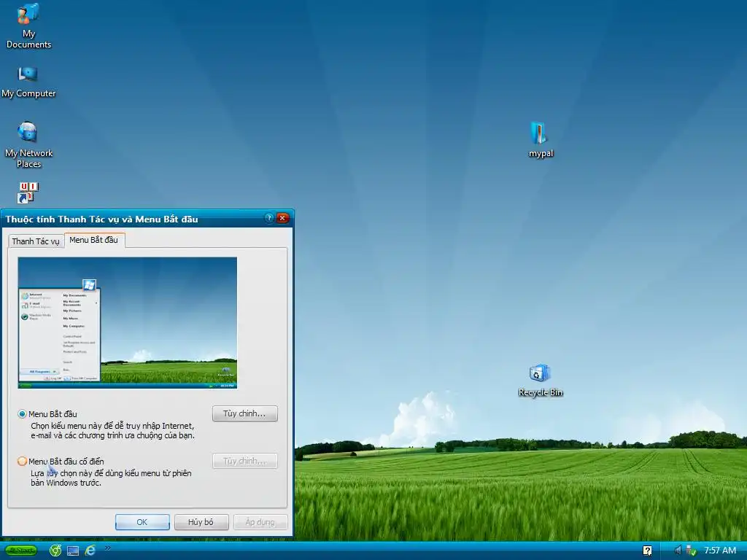Click the green Start button
This screenshot has height=560, width=747.
(21, 551)
